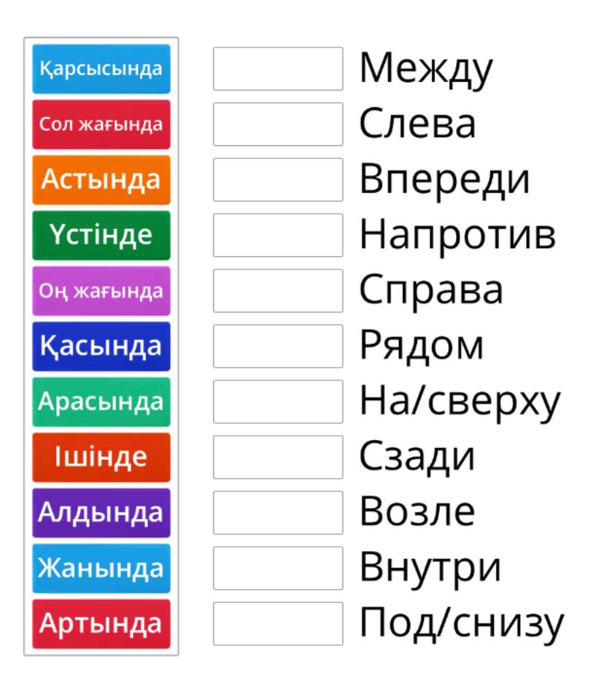The height and width of the screenshot is (700, 604).
Task: Choose the blue Қасында tile
Action: click(x=101, y=347)
